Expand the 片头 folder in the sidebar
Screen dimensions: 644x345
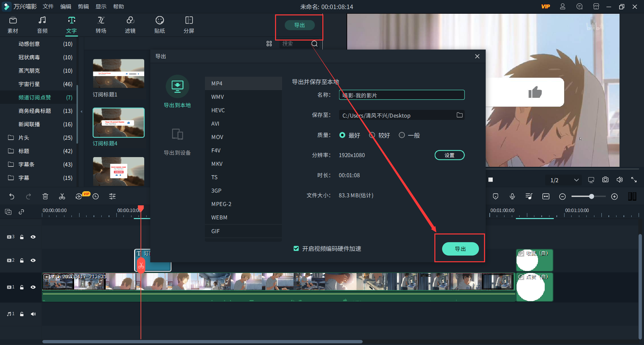[24, 138]
